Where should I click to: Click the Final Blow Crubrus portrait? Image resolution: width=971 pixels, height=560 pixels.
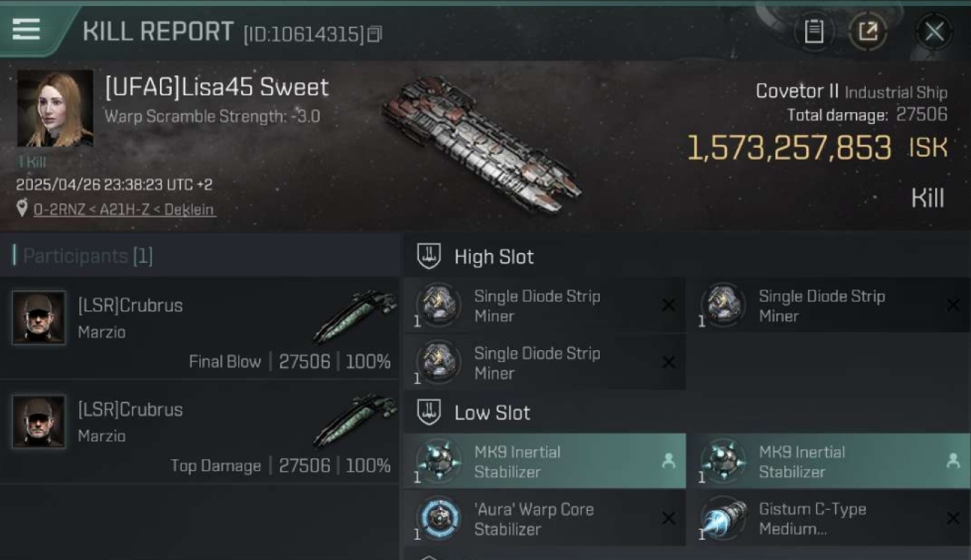coord(38,317)
